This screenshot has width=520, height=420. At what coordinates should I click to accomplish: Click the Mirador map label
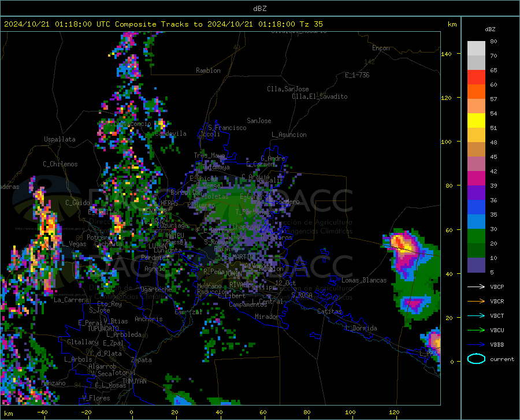[x=267, y=317]
